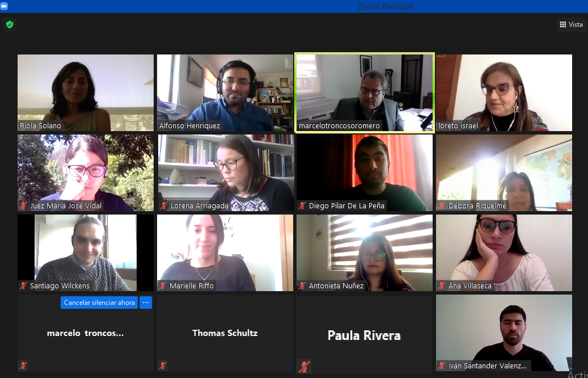Select the Alfonso Henriquez video tile
Screen dimensions: 588x378
point(225,93)
